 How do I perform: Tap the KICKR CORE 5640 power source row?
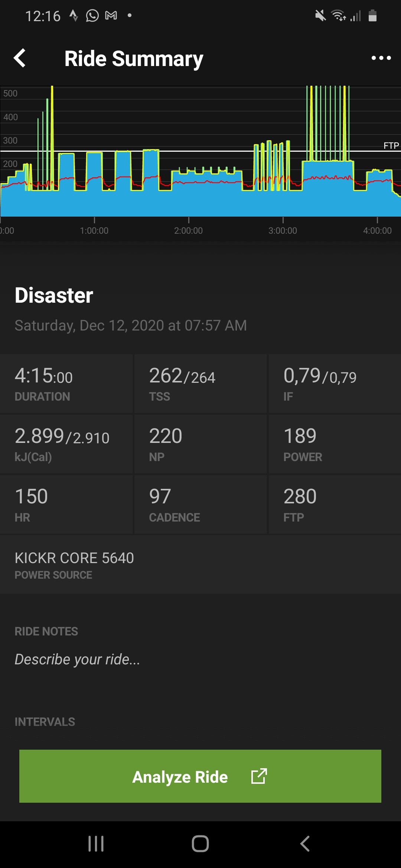point(200,565)
